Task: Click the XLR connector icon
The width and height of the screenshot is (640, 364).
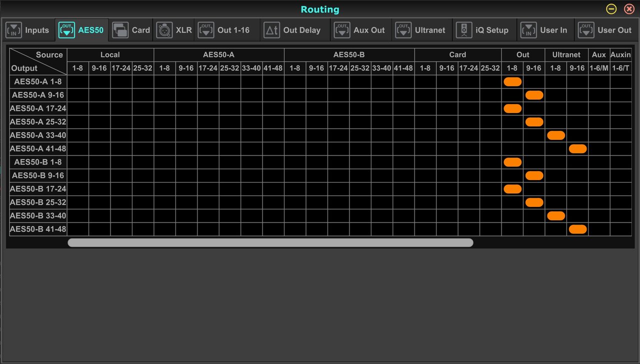Action: coord(164,30)
